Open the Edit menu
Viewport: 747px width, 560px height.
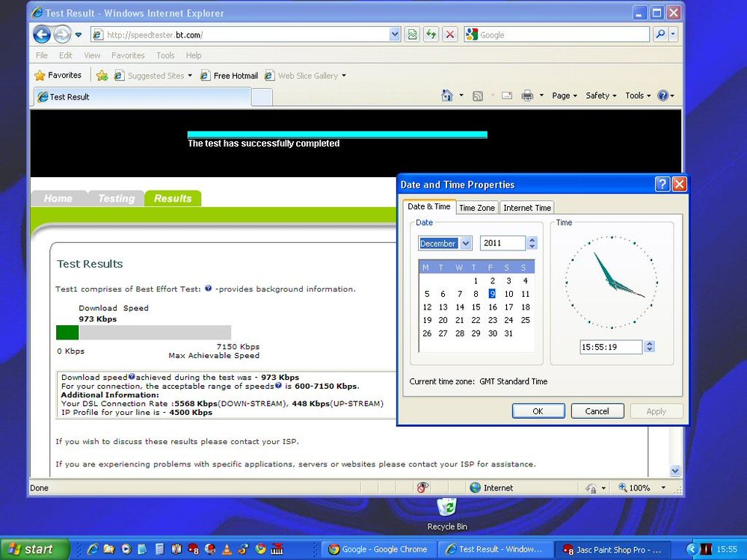(x=66, y=55)
